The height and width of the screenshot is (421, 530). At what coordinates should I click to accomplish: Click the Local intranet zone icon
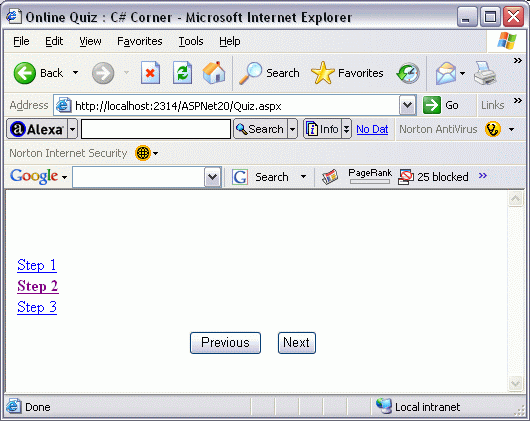point(384,406)
